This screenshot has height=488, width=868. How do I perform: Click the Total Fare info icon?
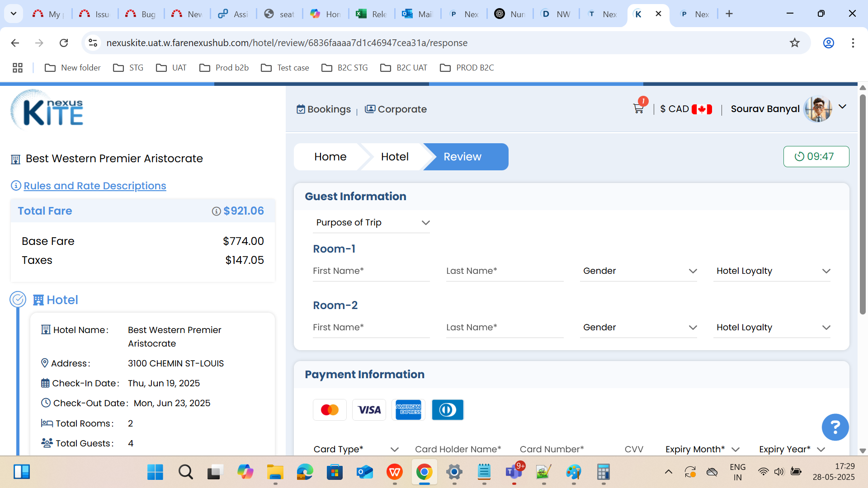point(216,211)
